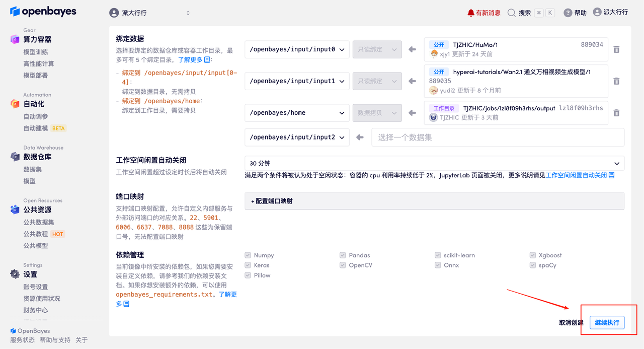The height and width of the screenshot is (349, 644).
Task: Disable the spaCy dependency checkbox
Action: click(x=532, y=265)
